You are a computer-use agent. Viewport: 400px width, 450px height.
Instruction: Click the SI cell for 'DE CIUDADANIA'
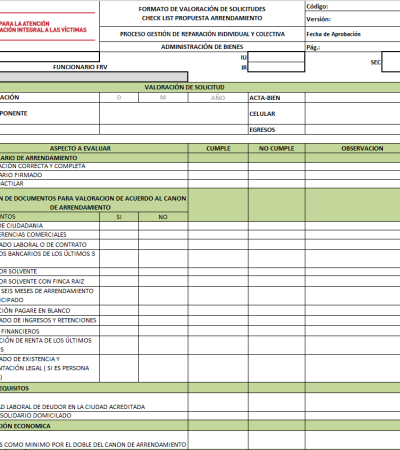tap(119, 226)
